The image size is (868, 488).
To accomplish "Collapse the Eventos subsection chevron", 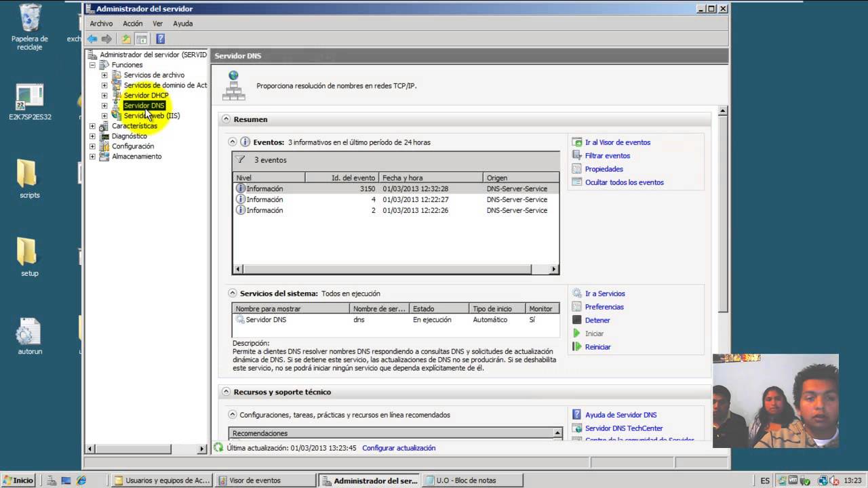I will (233, 142).
